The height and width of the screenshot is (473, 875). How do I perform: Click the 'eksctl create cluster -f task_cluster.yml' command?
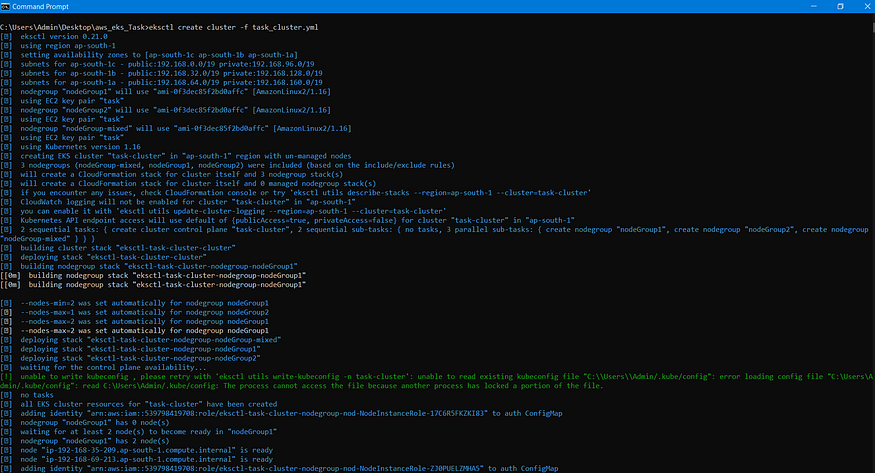click(234, 27)
